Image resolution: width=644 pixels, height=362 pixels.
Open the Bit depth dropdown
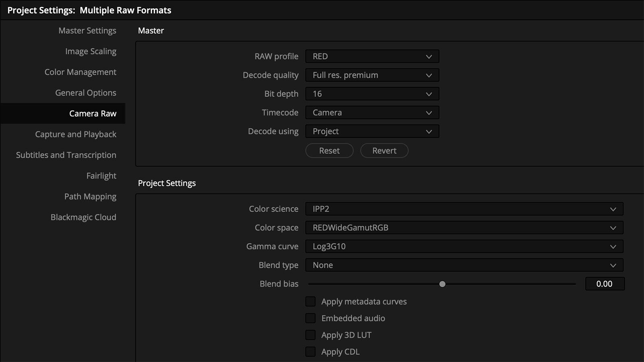click(x=372, y=94)
